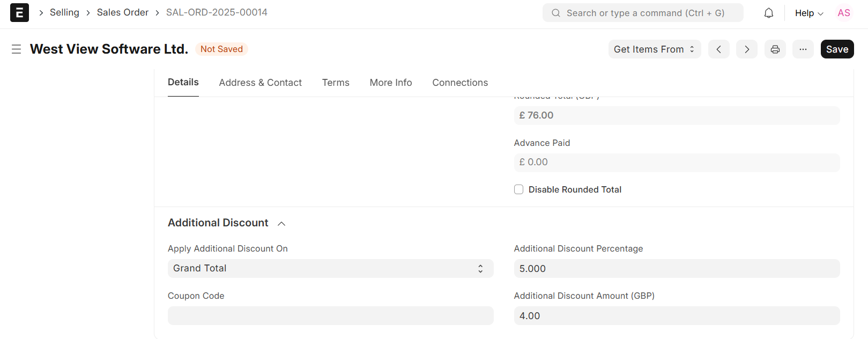The width and height of the screenshot is (868, 339).
Task: Navigate to Selling breadcrumb link
Action: (x=64, y=12)
